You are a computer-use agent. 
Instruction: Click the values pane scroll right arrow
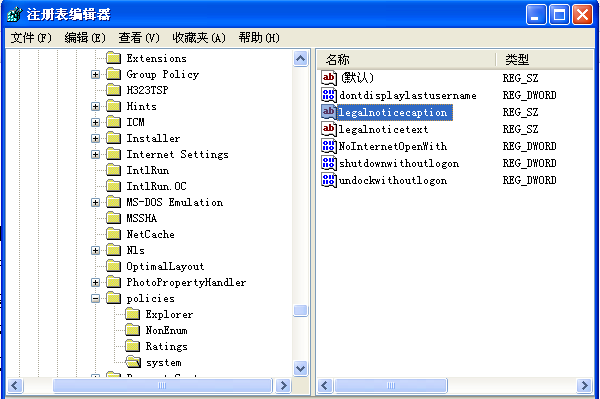585,385
